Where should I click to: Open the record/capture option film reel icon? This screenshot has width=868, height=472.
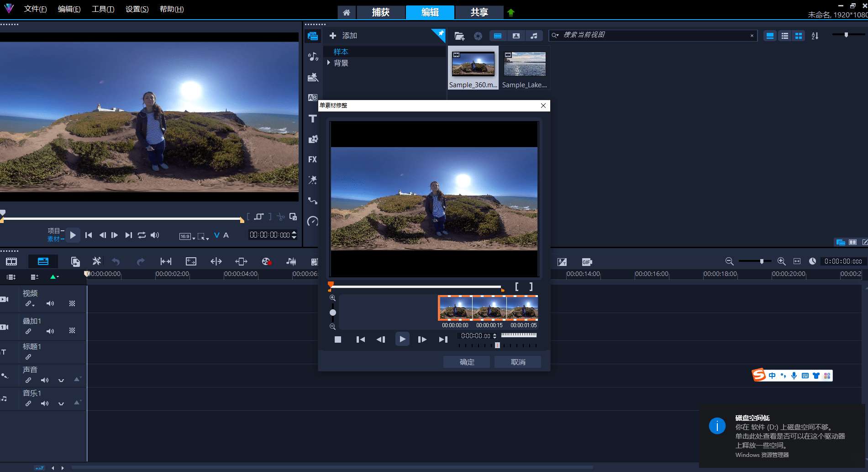pos(267,261)
